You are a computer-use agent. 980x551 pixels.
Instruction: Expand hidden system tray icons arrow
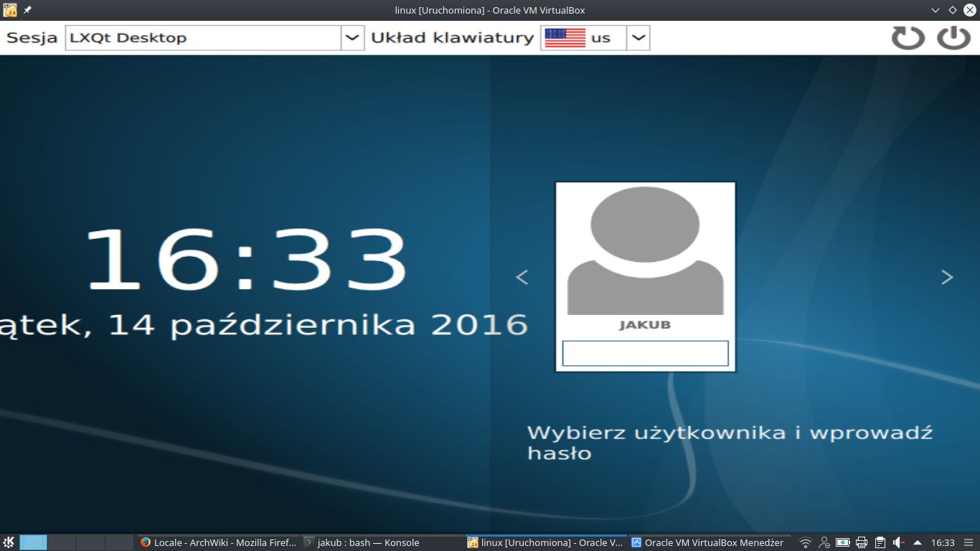tap(917, 542)
